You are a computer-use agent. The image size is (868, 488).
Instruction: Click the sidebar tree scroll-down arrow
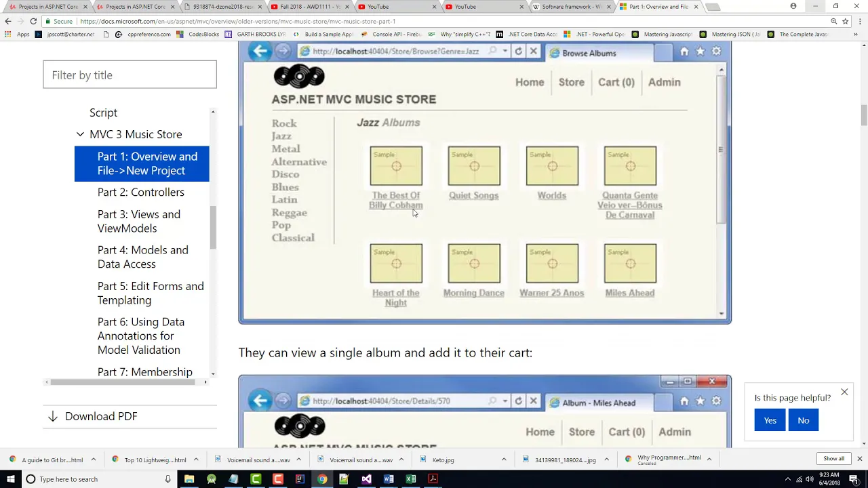tap(213, 373)
